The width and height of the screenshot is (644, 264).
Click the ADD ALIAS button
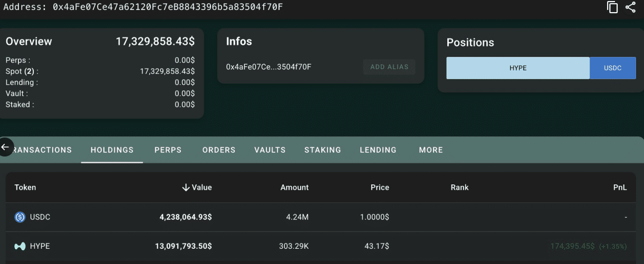(x=389, y=67)
